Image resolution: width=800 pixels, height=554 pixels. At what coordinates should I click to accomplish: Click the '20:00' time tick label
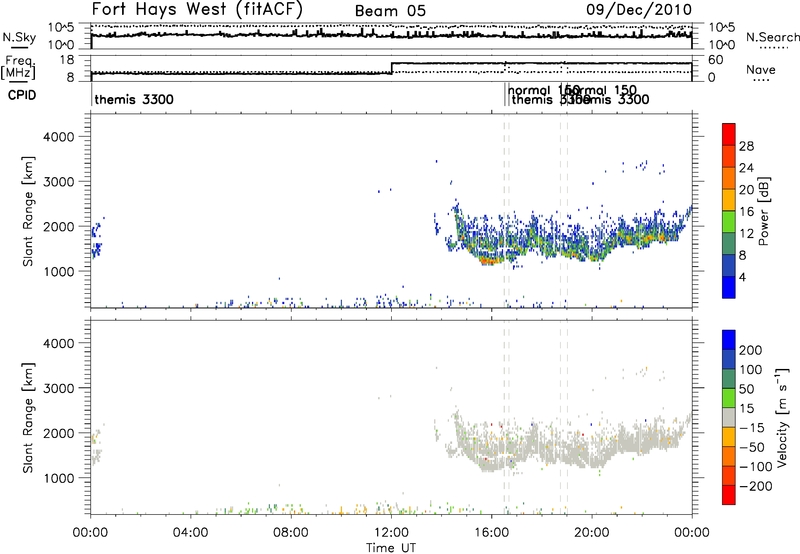point(591,533)
